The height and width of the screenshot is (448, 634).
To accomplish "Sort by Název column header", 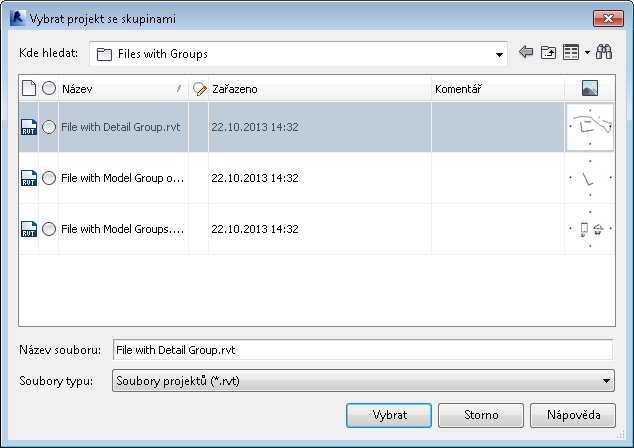I will tap(120, 89).
